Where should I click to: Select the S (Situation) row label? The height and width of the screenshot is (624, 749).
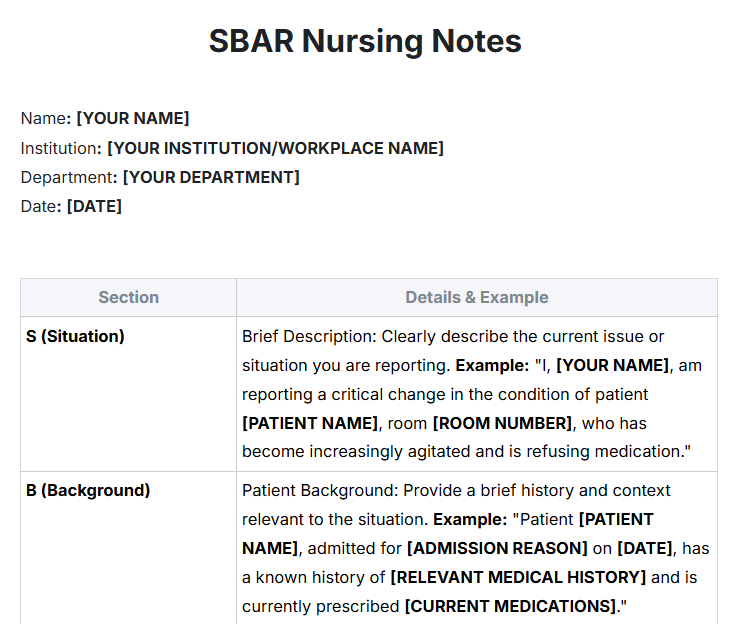tap(75, 336)
